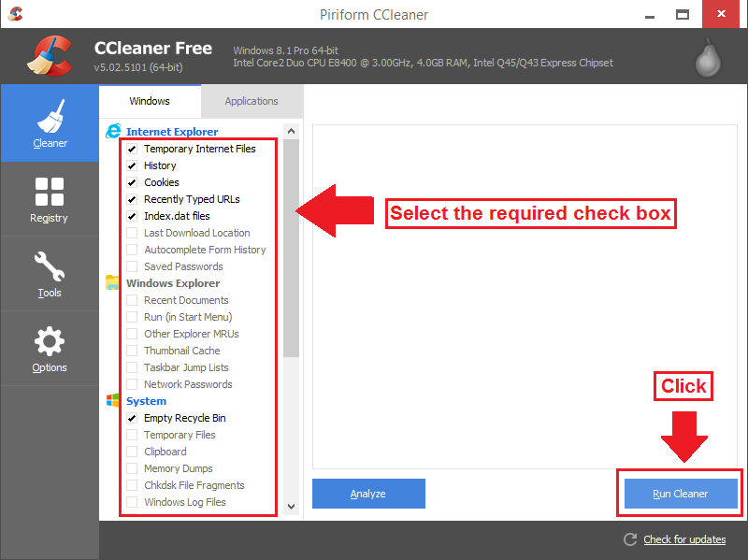Enable Last Download Location checkbox
748x560 pixels.
(132, 233)
